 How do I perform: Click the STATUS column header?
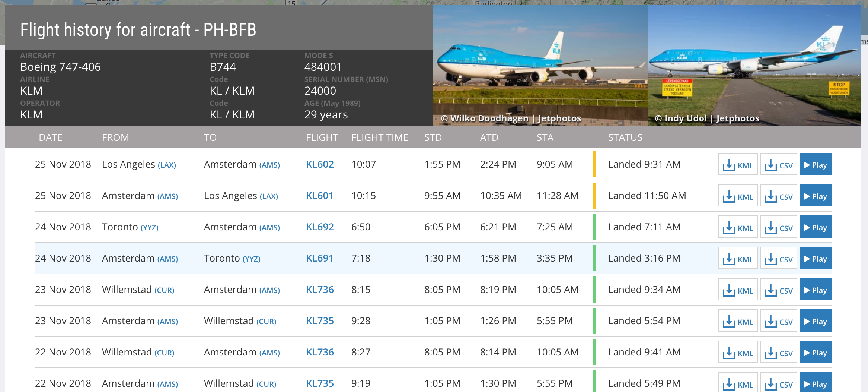pos(625,137)
